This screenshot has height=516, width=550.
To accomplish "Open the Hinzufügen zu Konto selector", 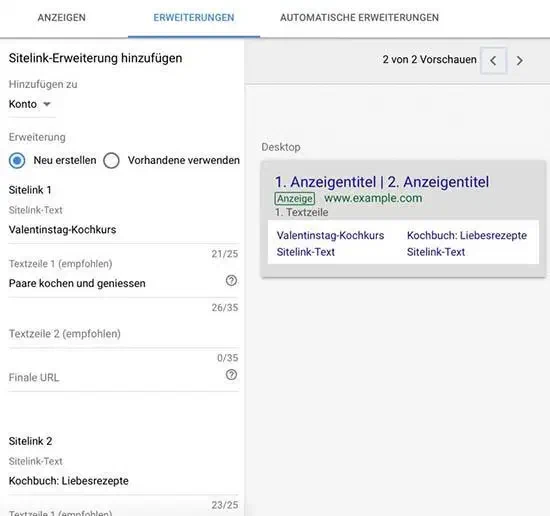I will (31, 104).
